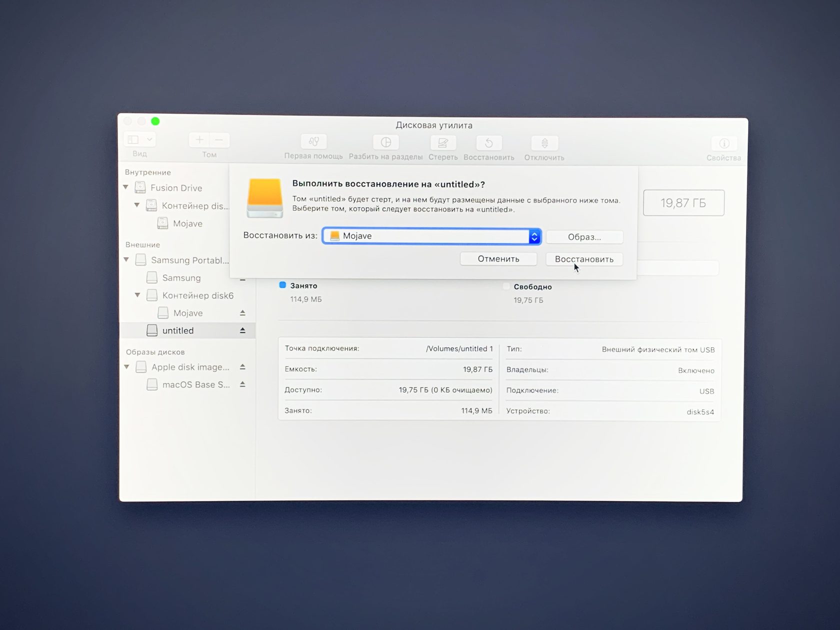This screenshot has height=630, width=840.
Task: Select Apple disk image... item
Action: click(190, 367)
